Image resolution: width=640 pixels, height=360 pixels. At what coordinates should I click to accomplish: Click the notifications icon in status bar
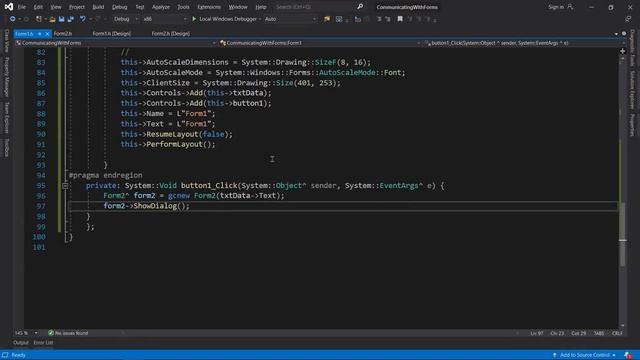(x=627, y=355)
